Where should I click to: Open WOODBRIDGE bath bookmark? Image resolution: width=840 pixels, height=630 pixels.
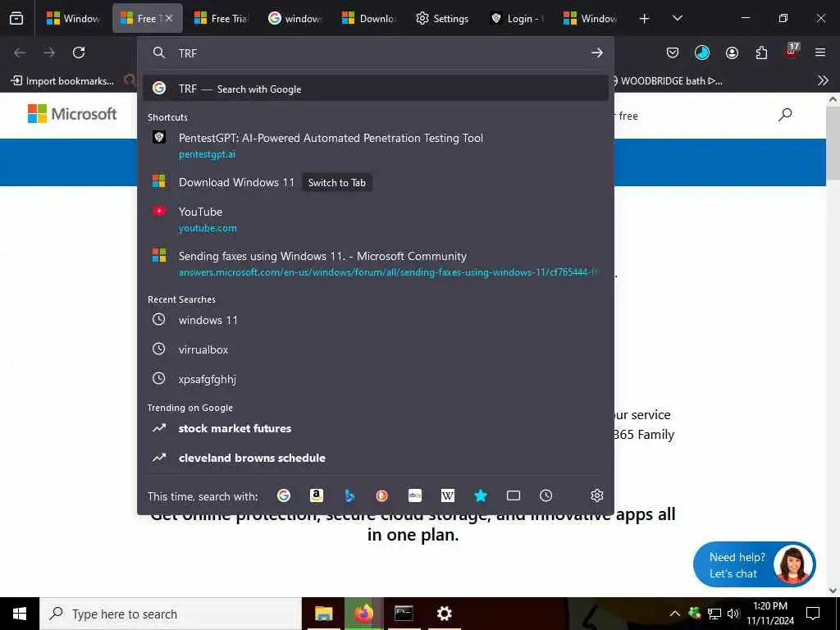point(668,81)
